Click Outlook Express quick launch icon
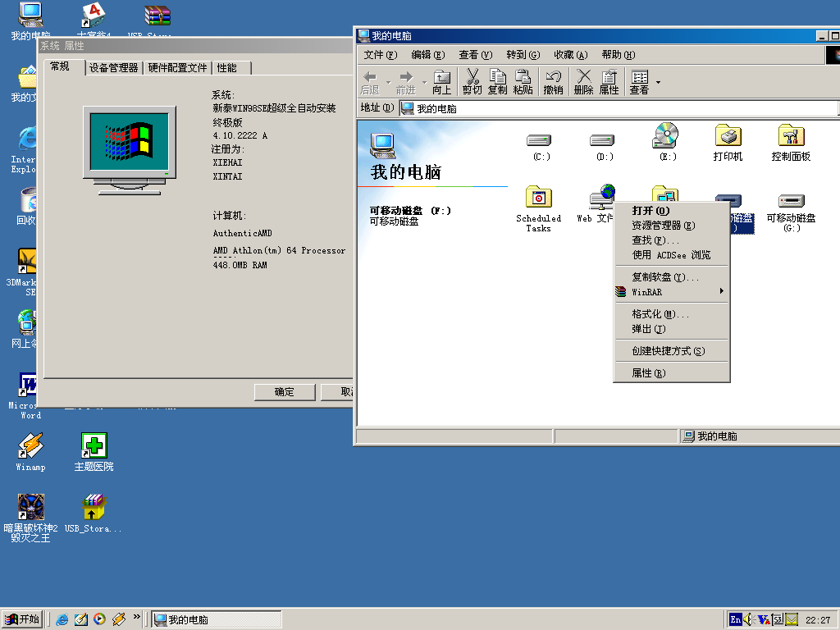The image size is (840, 630). pos(81,619)
